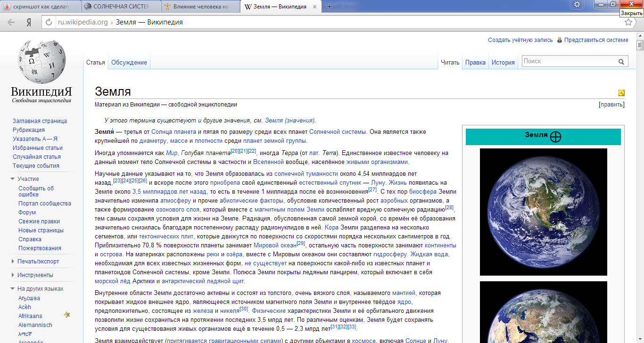This screenshot has width=644, height=343.
Task: Click the gold star next to Afrikaans
Action: pos(67,315)
